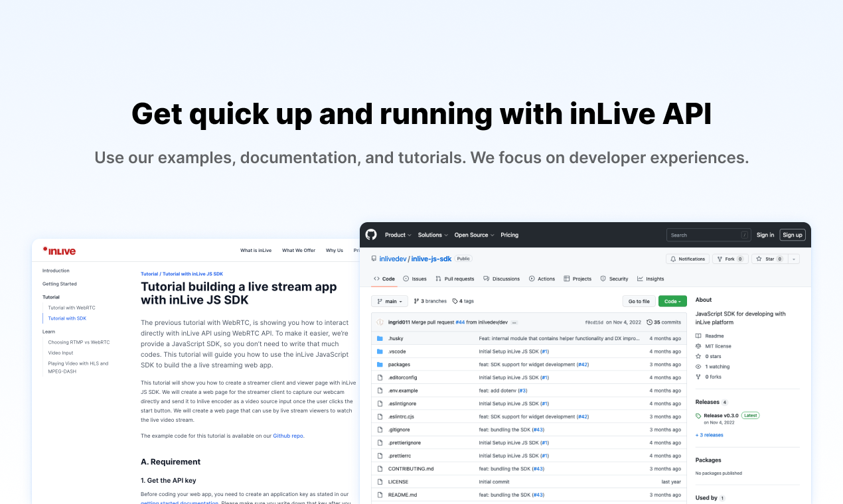Click the repository icon beside inlivedev

[374, 259]
